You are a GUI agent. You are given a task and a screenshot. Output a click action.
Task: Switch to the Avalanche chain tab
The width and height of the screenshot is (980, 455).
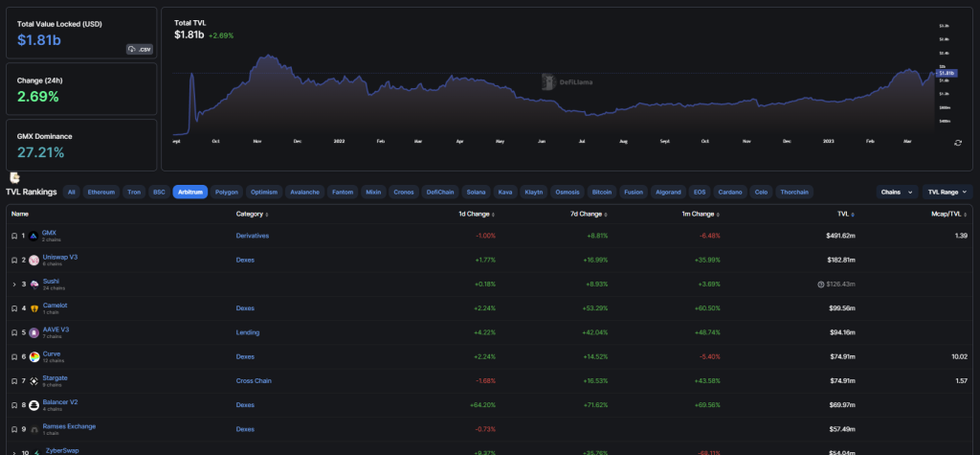pyautogui.click(x=305, y=193)
